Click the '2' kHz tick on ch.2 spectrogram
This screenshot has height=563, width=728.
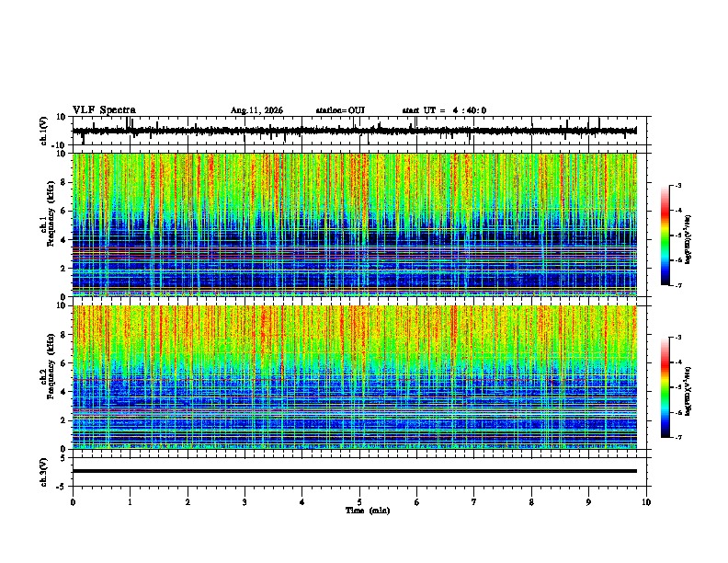63,420
